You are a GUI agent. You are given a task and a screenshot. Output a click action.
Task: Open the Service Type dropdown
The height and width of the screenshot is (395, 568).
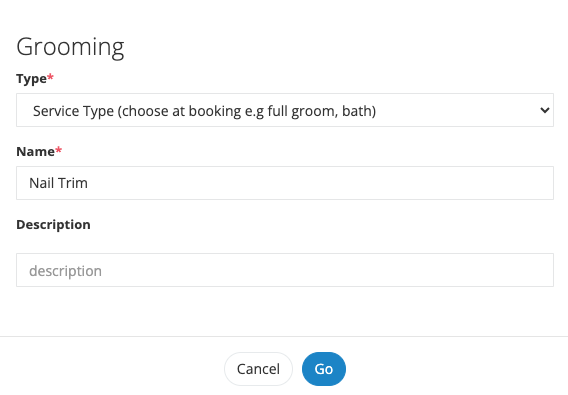click(x=285, y=110)
